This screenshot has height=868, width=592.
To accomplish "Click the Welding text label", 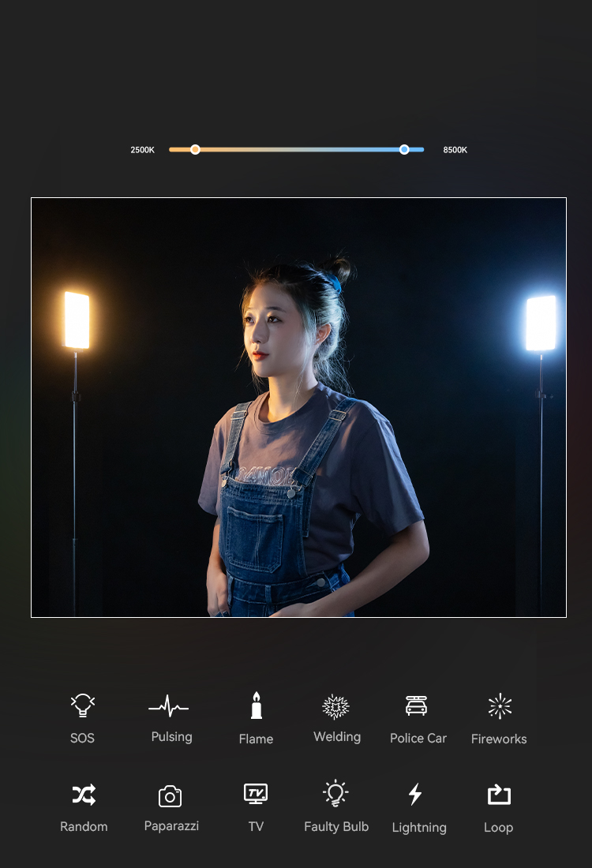I will 337,737.
